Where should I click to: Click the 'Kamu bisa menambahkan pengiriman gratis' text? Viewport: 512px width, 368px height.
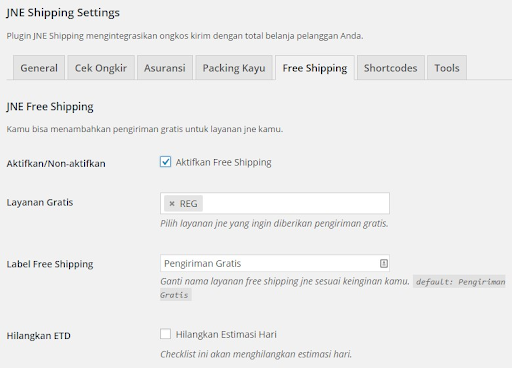145,129
